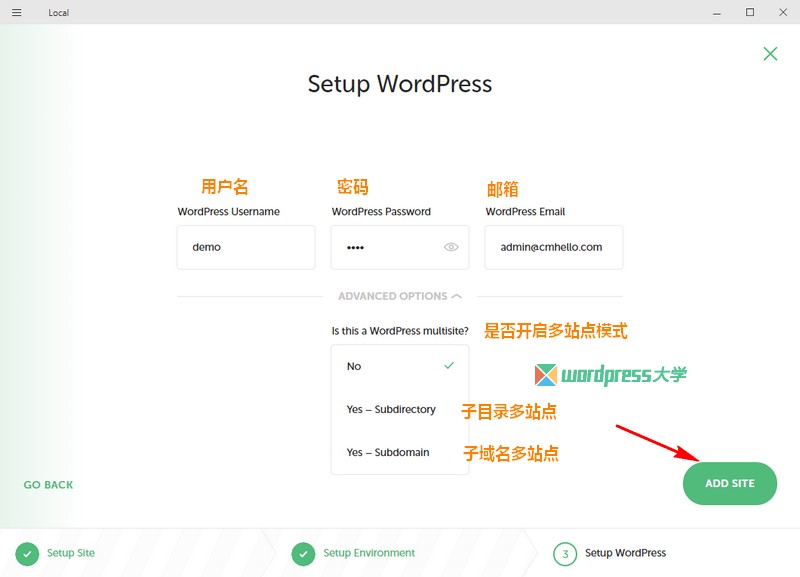Close the Local application window
800x577 pixels.
pos(783,12)
